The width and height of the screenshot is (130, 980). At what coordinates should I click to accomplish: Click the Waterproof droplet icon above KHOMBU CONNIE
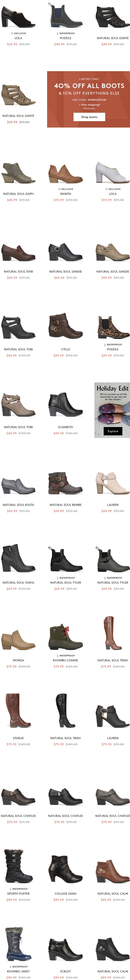pos(58,655)
